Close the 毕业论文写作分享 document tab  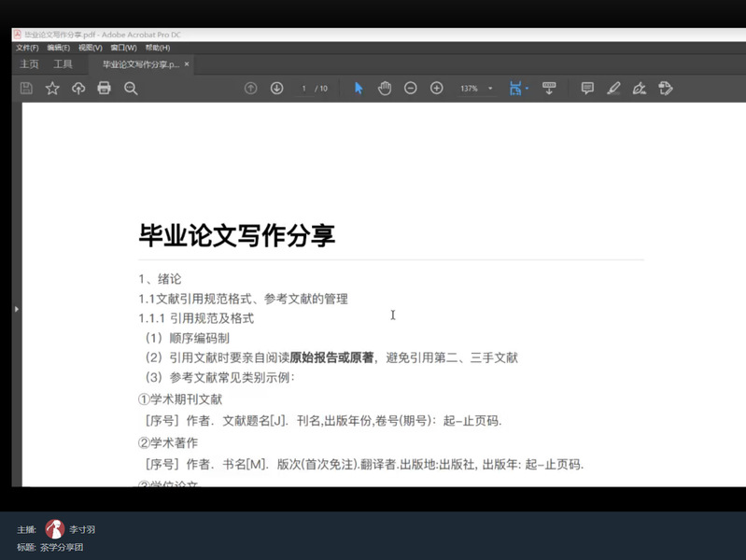[187, 63]
